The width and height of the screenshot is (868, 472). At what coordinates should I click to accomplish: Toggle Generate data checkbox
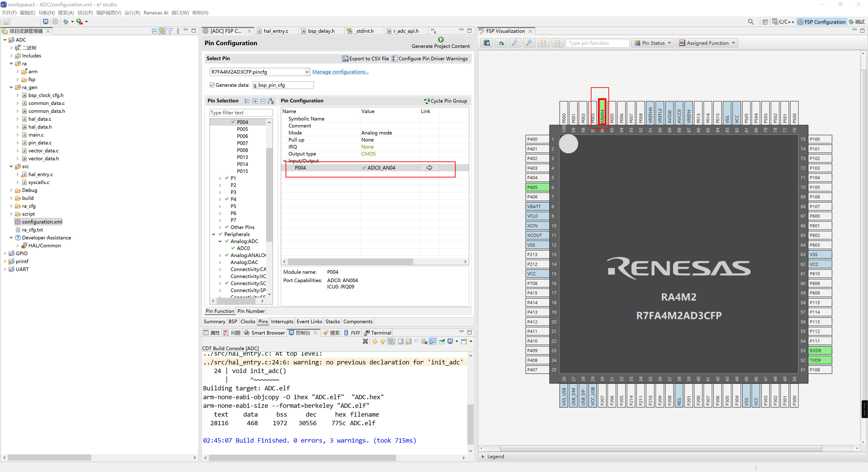[x=212, y=85]
